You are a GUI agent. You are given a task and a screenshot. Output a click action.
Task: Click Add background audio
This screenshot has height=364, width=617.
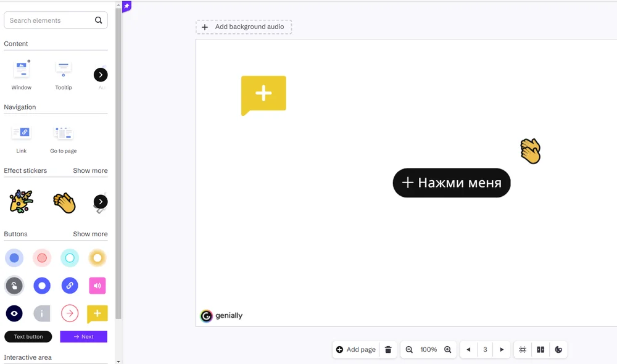[x=244, y=27]
